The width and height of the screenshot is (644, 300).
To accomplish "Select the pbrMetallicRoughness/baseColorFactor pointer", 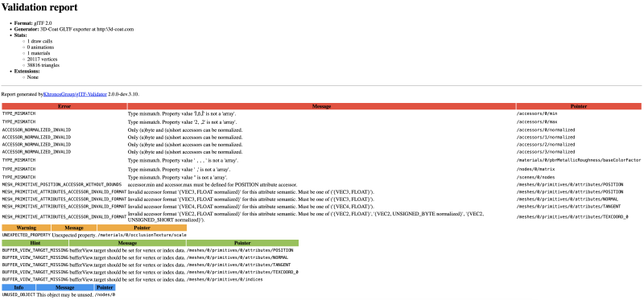I will pyautogui.click(x=578, y=160).
